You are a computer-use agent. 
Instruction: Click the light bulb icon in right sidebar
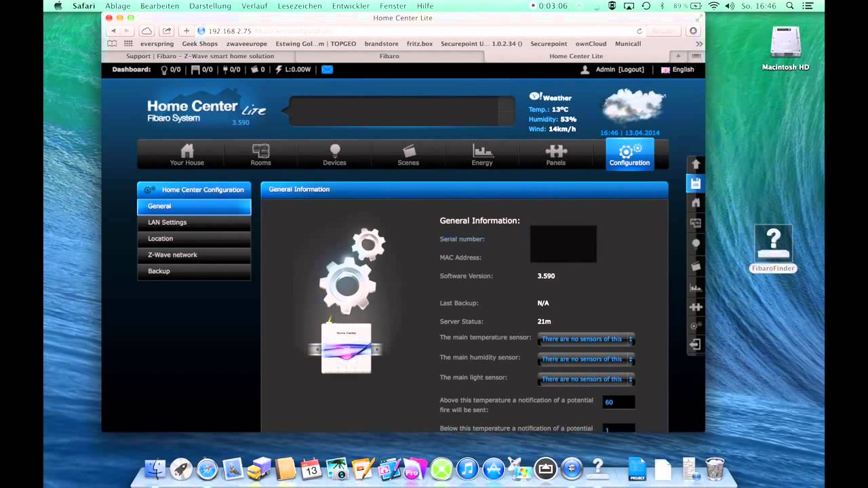click(x=695, y=244)
